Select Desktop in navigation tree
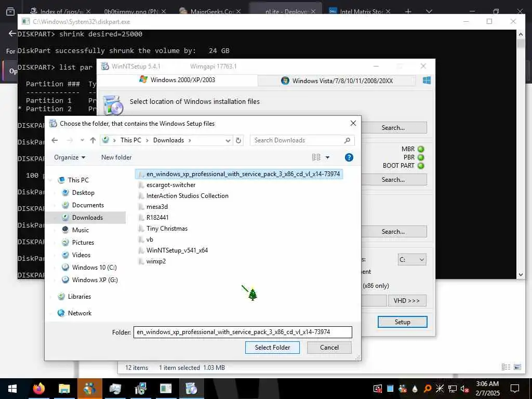532x399 pixels. tap(83, 193)
